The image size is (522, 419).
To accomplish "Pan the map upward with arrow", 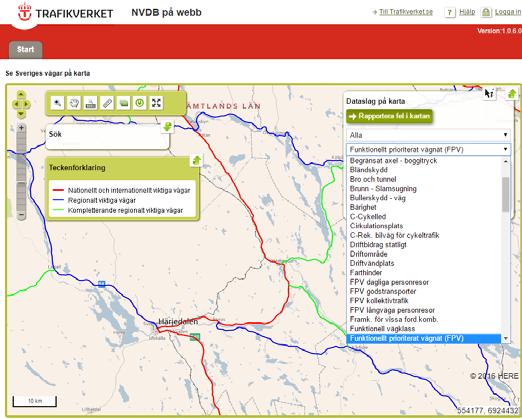I will click(x=21, y=95).
